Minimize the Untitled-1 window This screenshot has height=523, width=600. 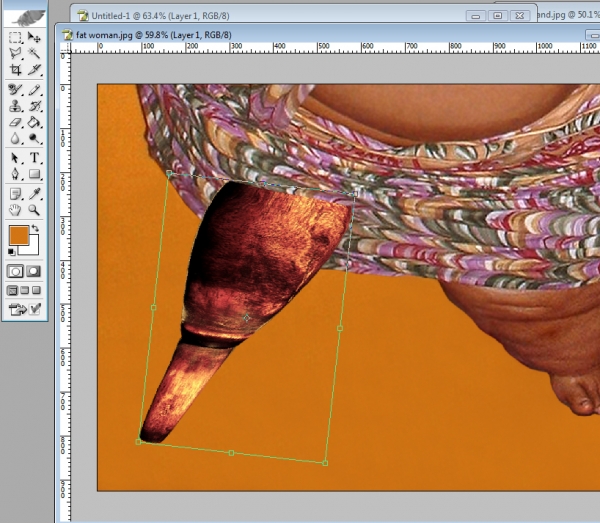476,16
